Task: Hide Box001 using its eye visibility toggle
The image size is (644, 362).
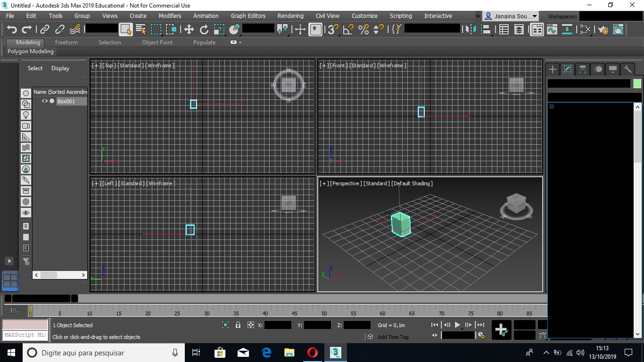Action: tap(44, 101)
